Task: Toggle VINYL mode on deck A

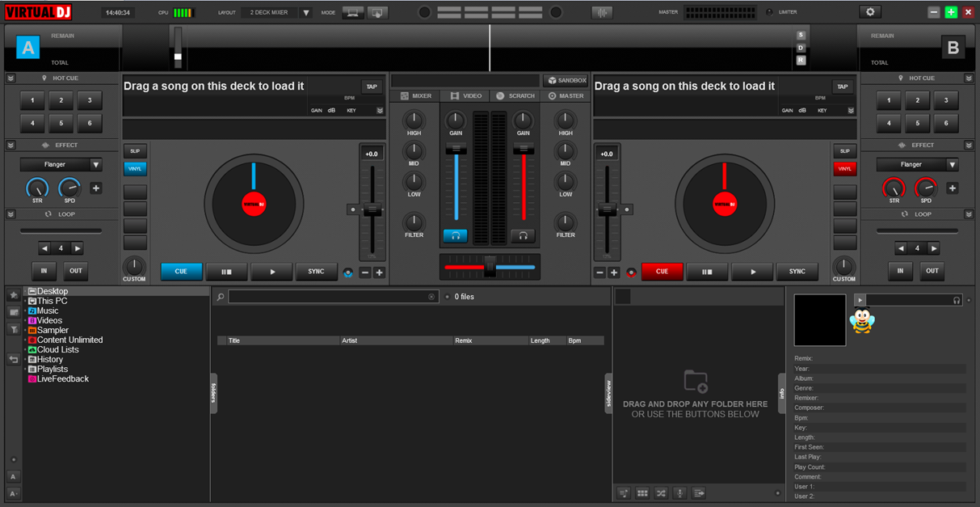Action: pos(135,169)
